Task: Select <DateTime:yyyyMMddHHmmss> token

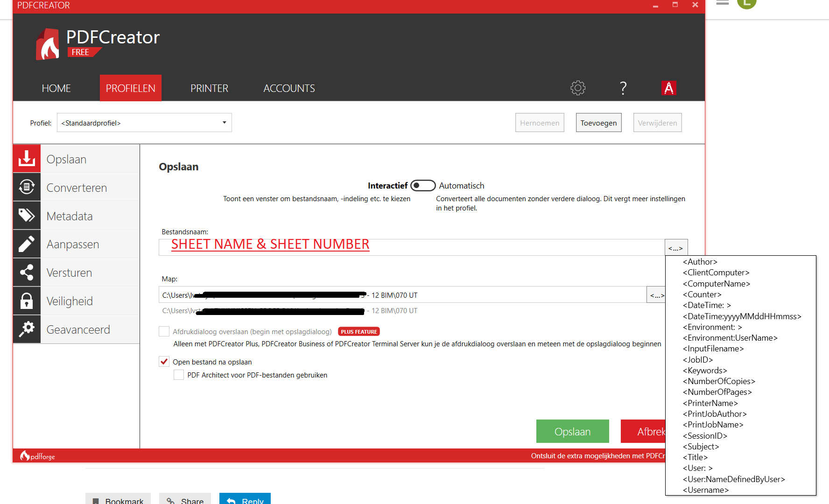Action: [742, 316]
